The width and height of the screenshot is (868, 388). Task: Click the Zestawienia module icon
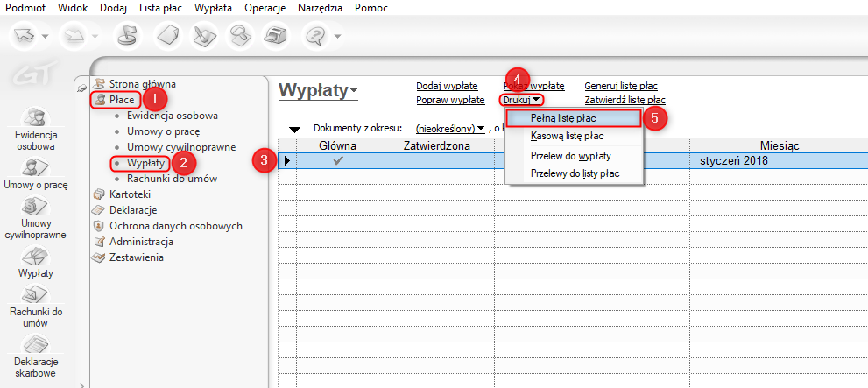coord(99,257)
